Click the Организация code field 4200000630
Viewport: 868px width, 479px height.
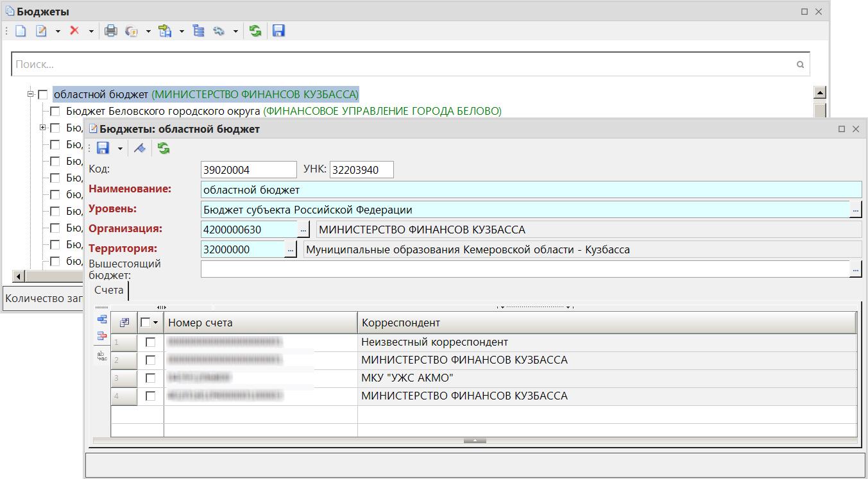249,230
